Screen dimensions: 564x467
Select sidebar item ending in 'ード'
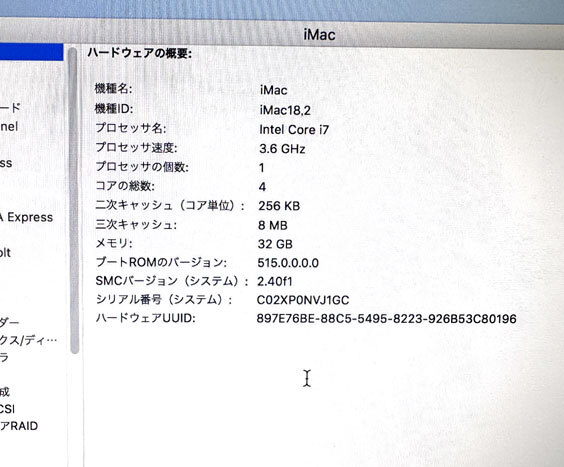(10, 108)
